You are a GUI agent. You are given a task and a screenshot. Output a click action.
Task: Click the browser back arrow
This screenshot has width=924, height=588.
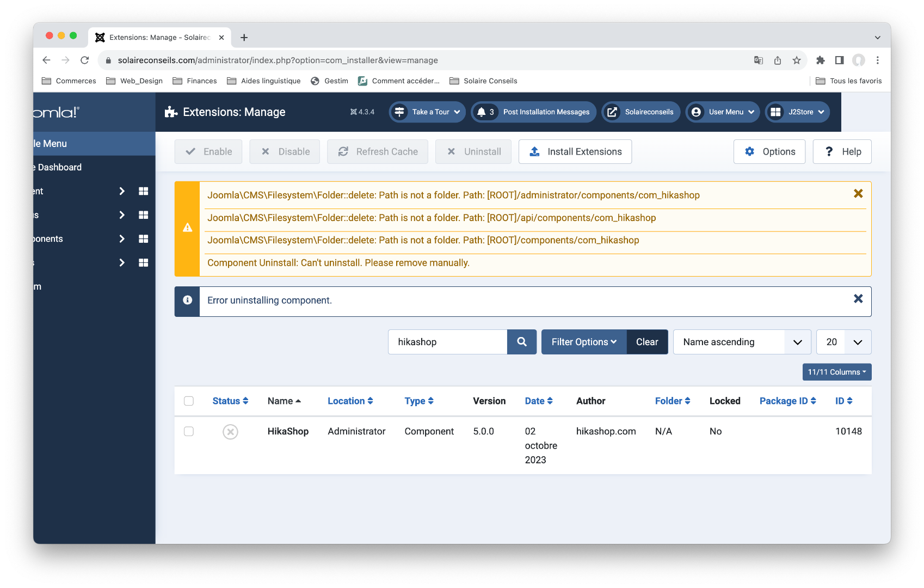point(47,60)
